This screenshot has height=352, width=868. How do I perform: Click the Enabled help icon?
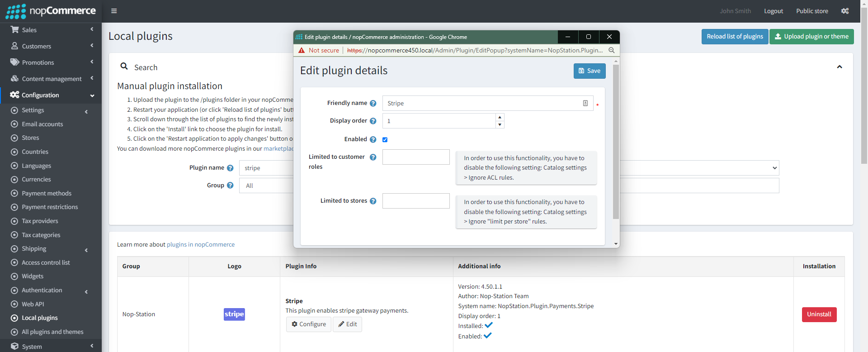[x=373, y=139]
